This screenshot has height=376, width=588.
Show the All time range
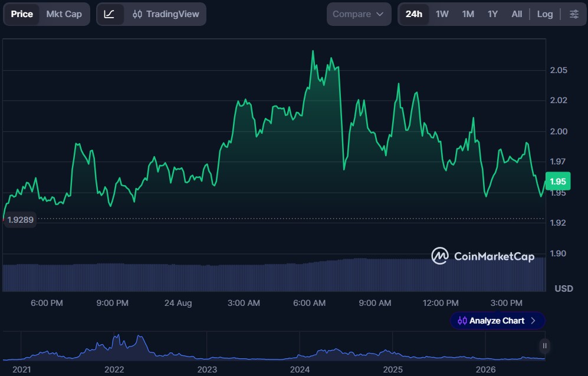pos(517,14)
